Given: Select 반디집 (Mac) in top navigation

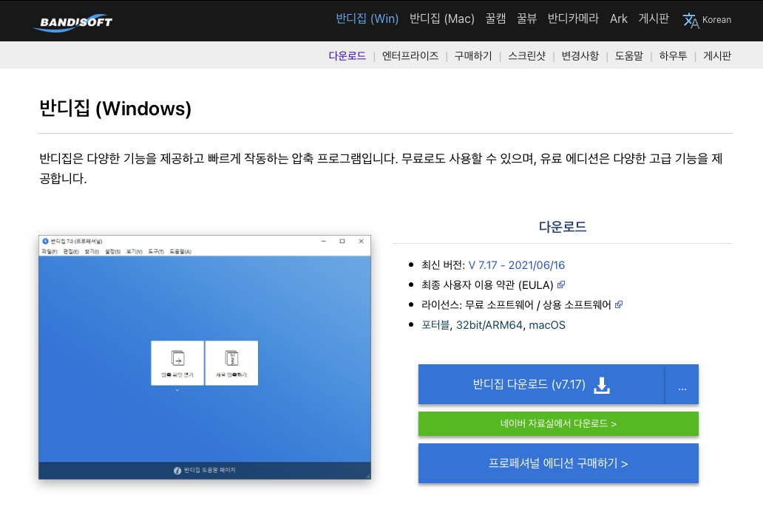Looking at the screenshot, I should click(x=442, y=19).
